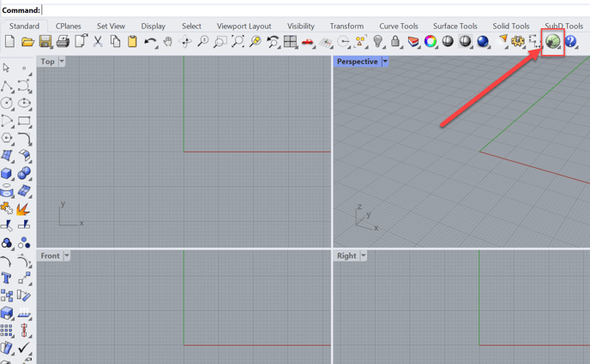Viewport: 590px width, 364px height.
Task: Open a file using the folder icon
Action: click(x=27, y=41)
